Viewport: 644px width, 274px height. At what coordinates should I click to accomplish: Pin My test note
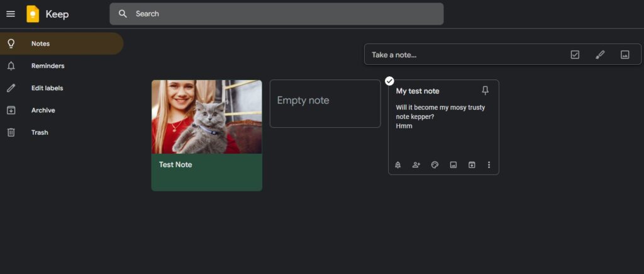click(x=485, y=91)
